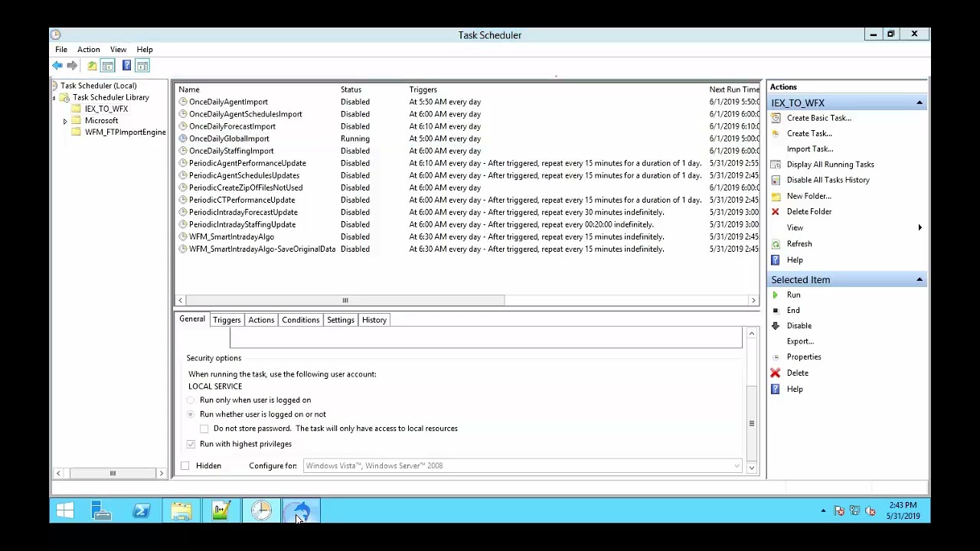Image resolution: width=980 pixels, height=551 pixels.
Task: Toggle Do not store password checkbox
Action: (204, 429)
